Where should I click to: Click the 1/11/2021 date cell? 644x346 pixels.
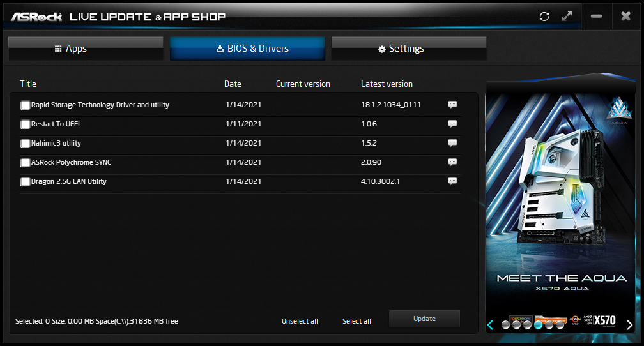coord(243,124)
